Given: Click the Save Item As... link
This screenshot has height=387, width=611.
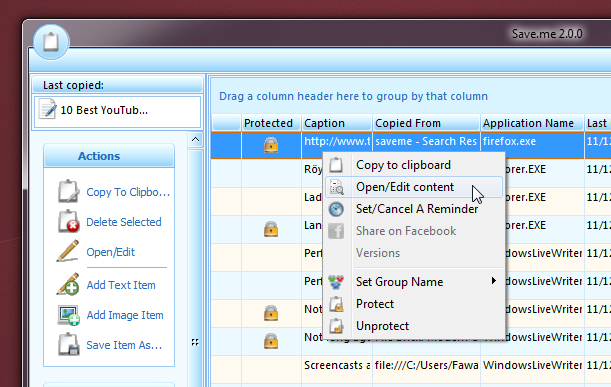Looking at the screenshot, I should [x=124, y=345].
